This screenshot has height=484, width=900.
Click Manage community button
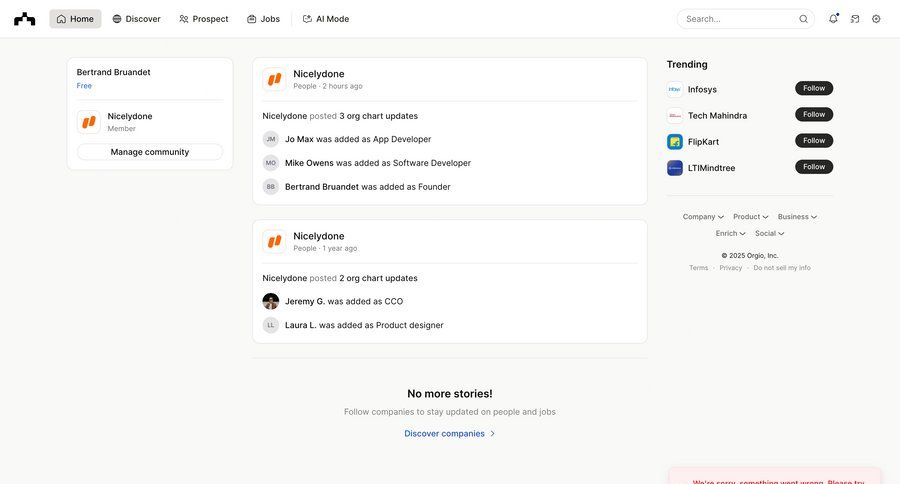tap(150, 152)
